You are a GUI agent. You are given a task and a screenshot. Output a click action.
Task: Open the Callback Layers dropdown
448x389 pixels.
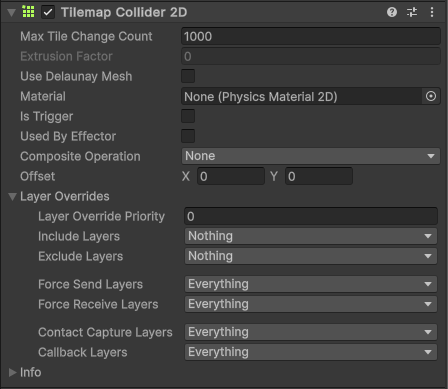311,352
